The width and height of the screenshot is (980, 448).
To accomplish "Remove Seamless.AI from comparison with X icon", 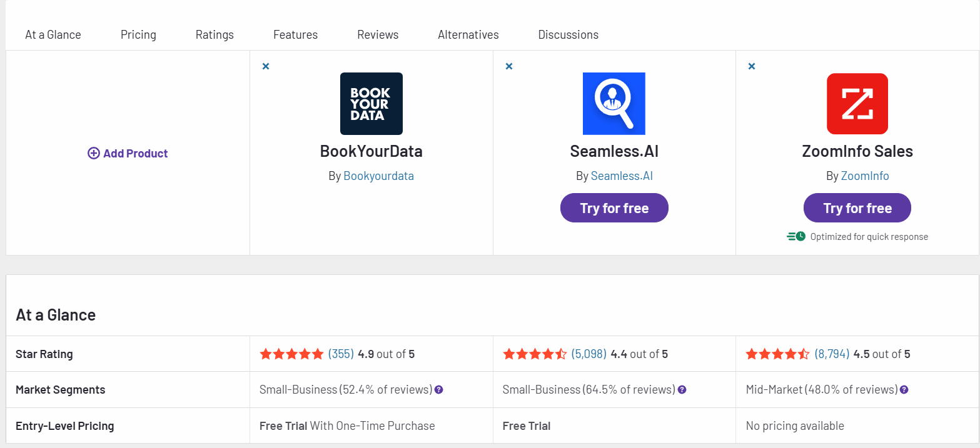I will point(509,66).
